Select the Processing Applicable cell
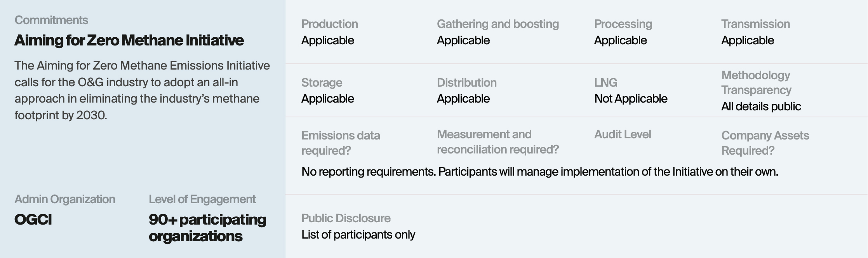Screen dimensions: 868x258 (x=623, y=32)
